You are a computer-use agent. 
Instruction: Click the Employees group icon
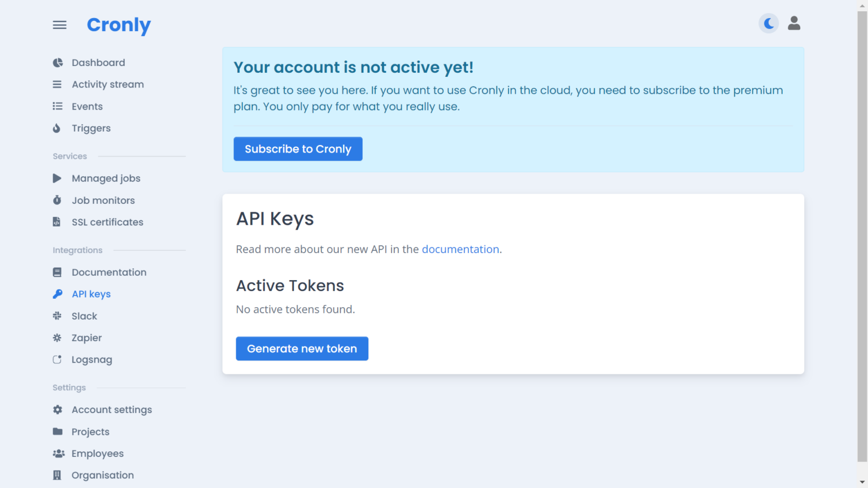pos(58,454)
